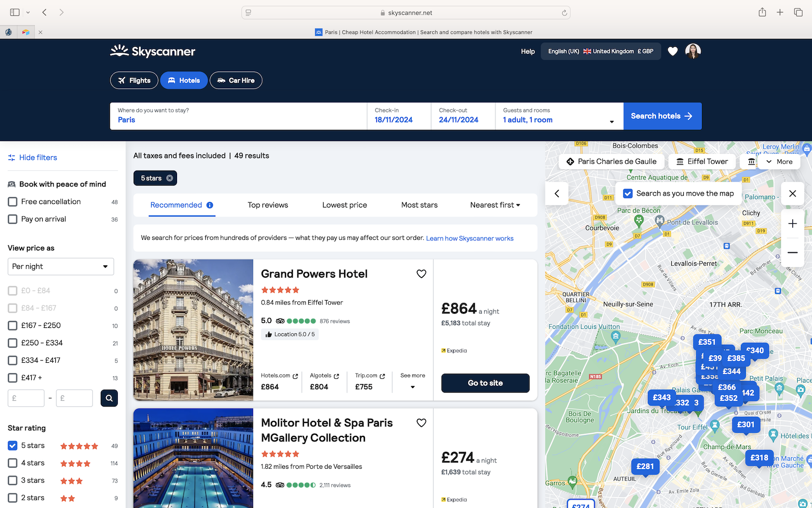Select the £318 map price marker
The width and height of the screenshot is (812, 508).
coord(759,458)
